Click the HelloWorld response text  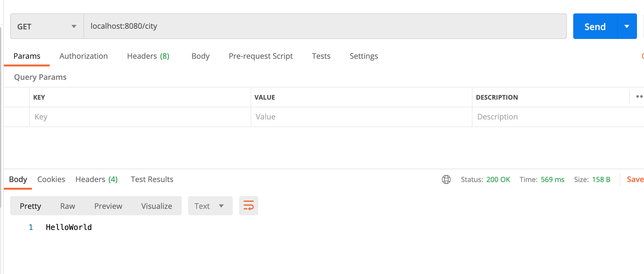[69, 227]
